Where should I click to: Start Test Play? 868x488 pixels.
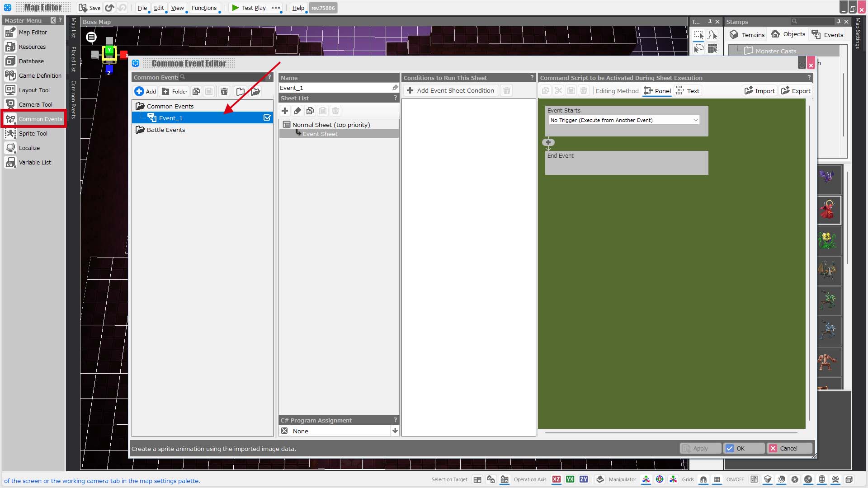point(249,8)
